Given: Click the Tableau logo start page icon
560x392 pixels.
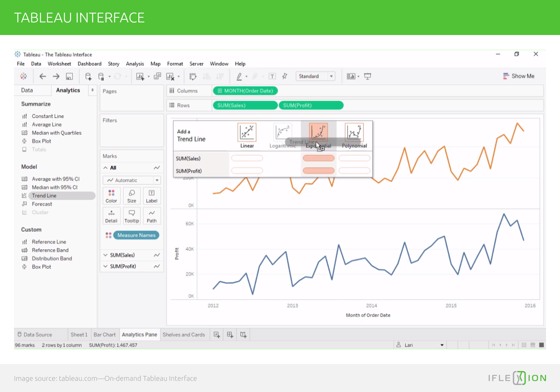Looking at the screenshot, I should (x=23, y=76).
